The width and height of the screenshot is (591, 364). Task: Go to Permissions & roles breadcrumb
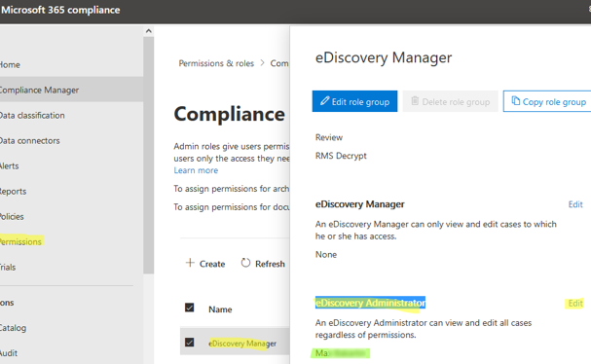coord(216,63)
